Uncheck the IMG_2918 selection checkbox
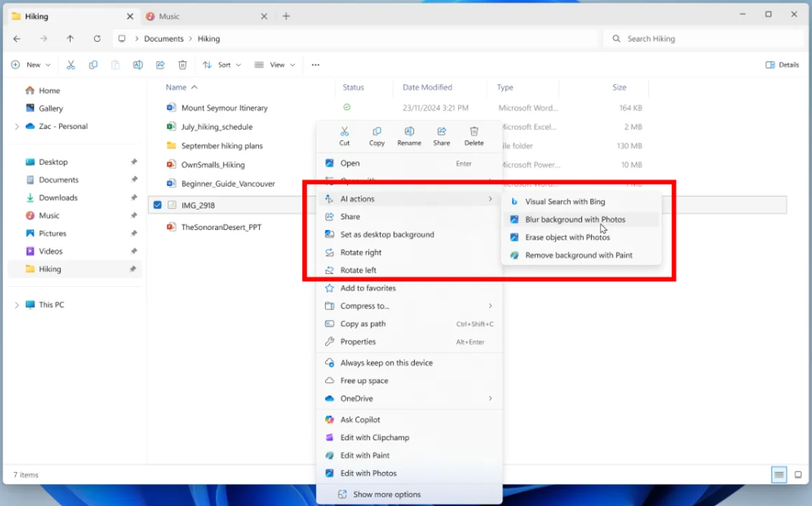This screenshot has height=506, width=812. (x=157, y=204)
